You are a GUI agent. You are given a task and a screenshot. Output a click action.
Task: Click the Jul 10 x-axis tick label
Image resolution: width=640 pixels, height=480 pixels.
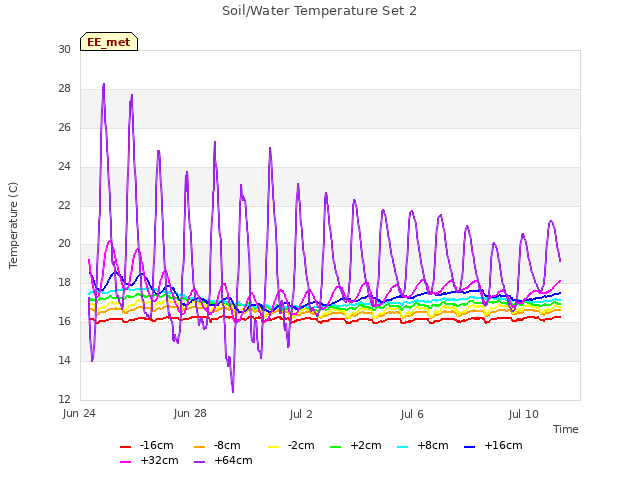[x=524, y=414]
